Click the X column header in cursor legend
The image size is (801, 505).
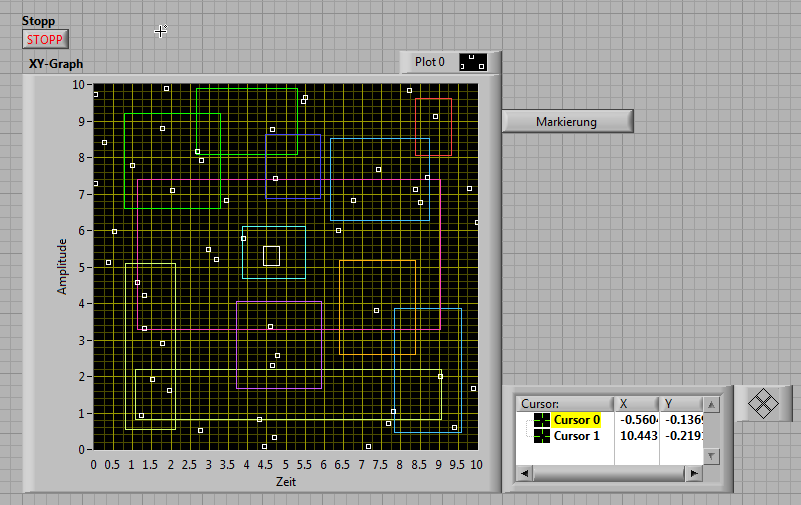click(x=637, y=404)
